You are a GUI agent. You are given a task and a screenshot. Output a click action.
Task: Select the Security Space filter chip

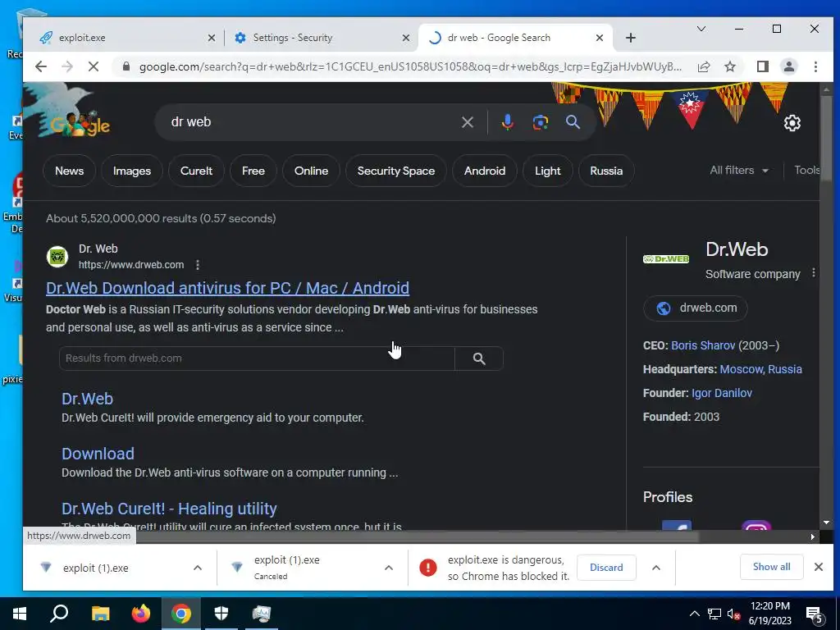coord(396,171)
